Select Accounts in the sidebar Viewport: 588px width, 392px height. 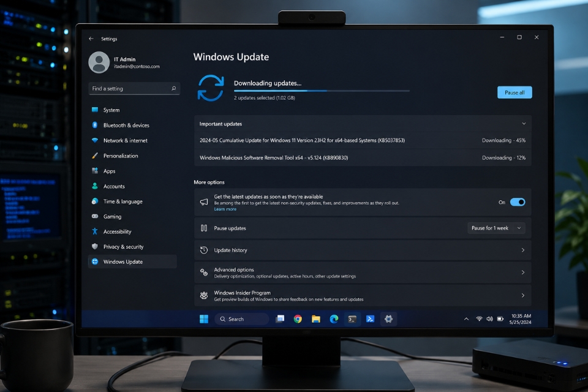132,186
